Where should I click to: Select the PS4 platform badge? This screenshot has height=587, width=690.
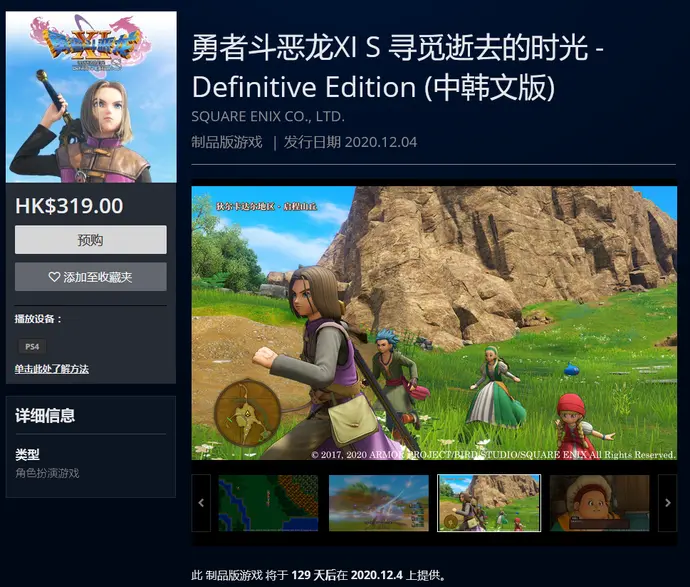[x=32, y=346]
